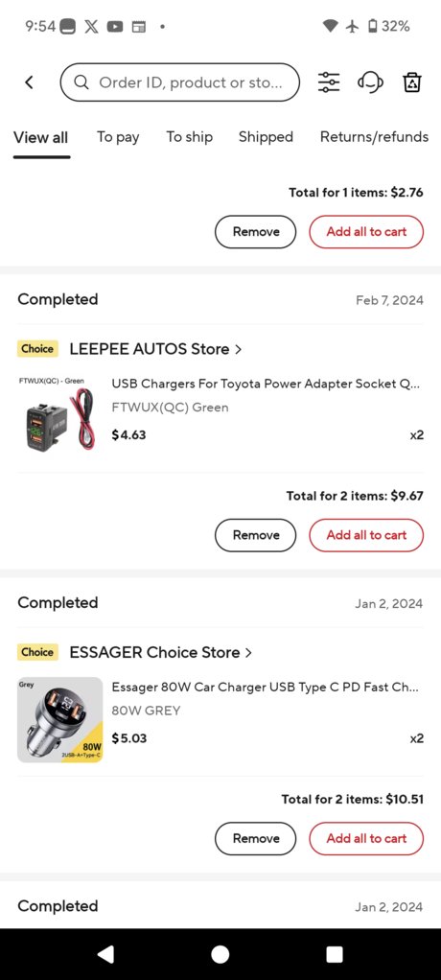Tap the Android recent apps square

335,954
